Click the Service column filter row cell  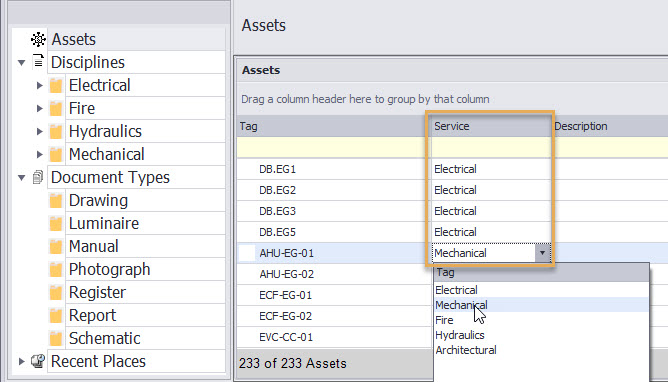491,147
